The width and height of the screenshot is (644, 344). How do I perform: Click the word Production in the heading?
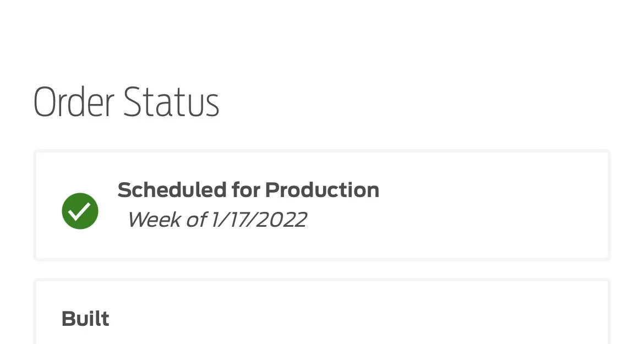[x=322, y=190]
